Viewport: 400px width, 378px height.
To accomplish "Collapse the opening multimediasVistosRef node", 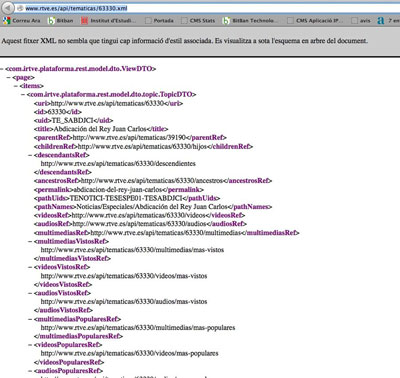I will [x=30, y=241].
